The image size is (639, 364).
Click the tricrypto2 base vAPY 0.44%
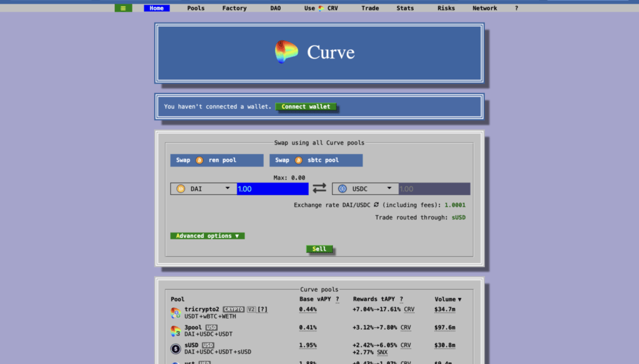308,309
